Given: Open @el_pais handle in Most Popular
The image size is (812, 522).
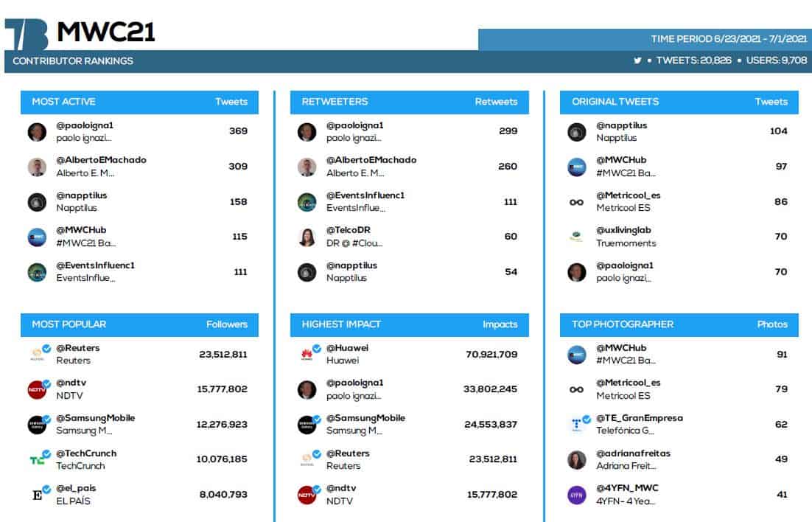Looking at the screenshot, I should [x=76, y=488].
